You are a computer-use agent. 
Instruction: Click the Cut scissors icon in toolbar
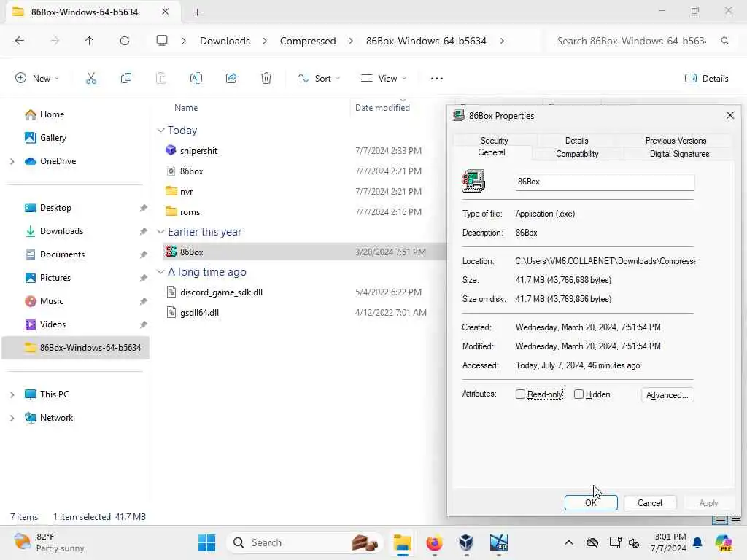(x=91, y=79)
